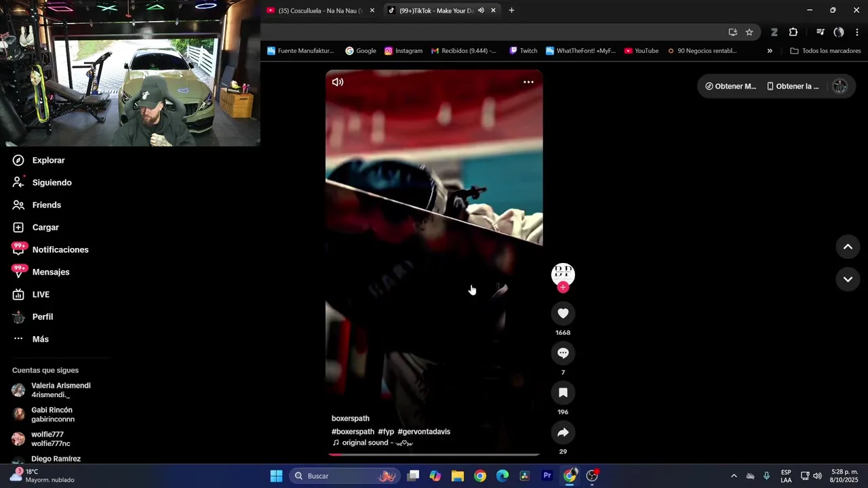Open the #gervontadavis hashtag
Image resolution: width=868 pixels, height=488 pixels.
[x=424, y=432]
